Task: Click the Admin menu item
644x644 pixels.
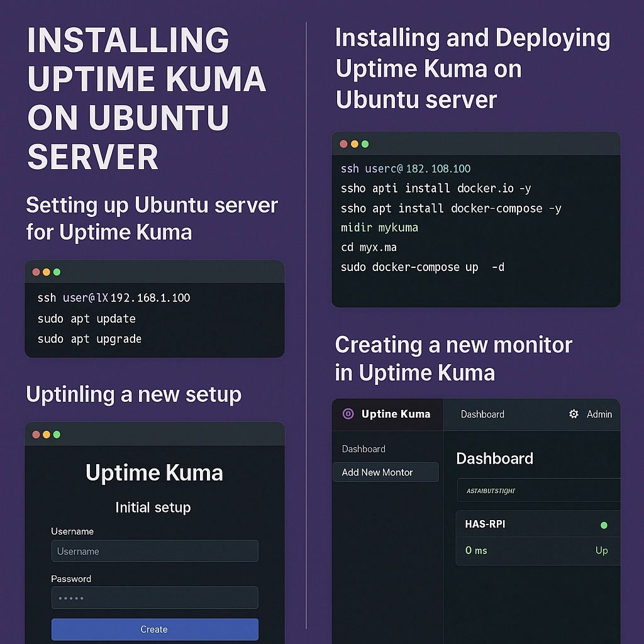Action: point(599,414)
